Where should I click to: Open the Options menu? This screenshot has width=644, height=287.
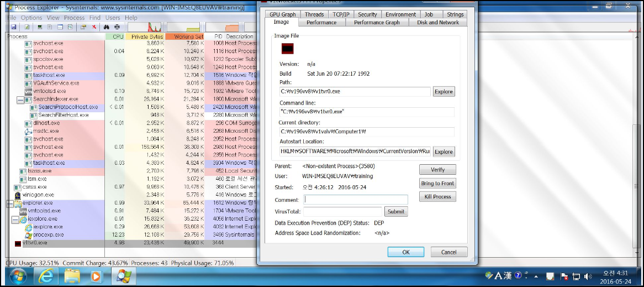(31, 18)
